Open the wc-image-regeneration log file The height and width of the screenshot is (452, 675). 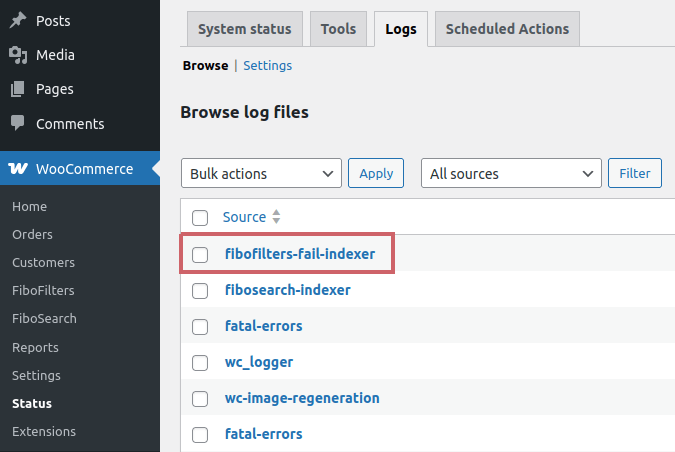(302, 399)
